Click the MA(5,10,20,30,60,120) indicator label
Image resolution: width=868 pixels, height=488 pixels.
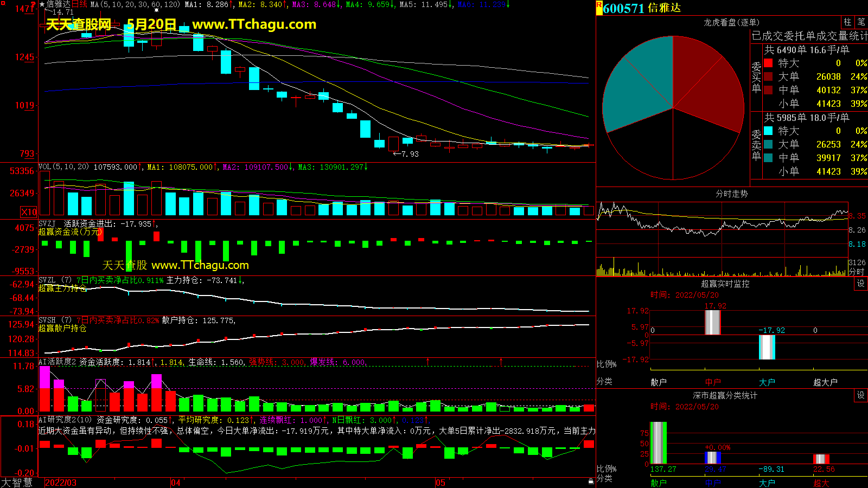(x=135, y=4)
